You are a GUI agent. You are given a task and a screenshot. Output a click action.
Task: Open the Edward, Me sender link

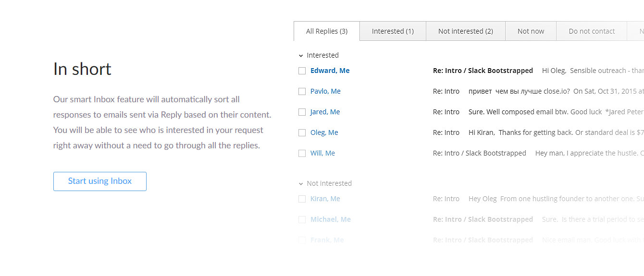tap(330, 71)
